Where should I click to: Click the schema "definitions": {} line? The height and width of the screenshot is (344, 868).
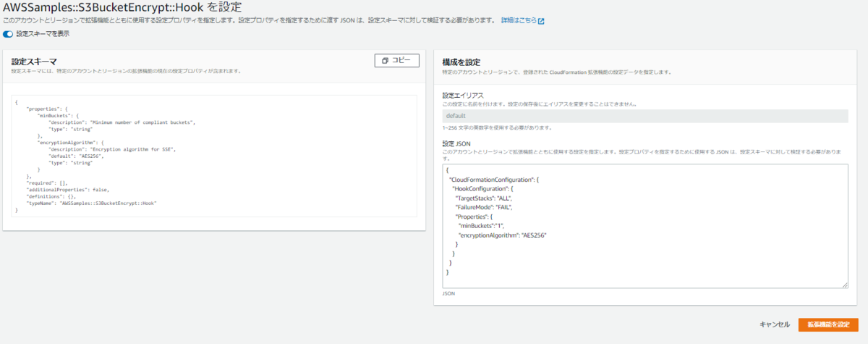51,196
